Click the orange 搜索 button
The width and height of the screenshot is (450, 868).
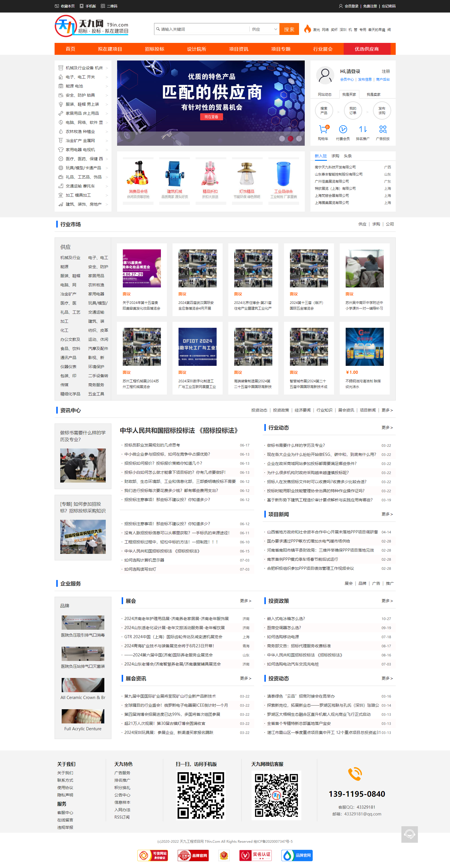coord(289,29)
